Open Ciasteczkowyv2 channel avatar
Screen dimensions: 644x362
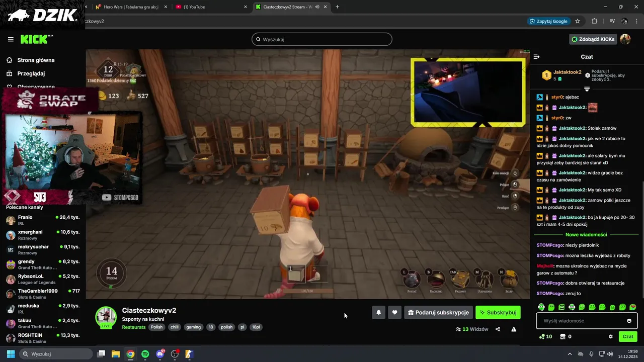tap(106, 317)
